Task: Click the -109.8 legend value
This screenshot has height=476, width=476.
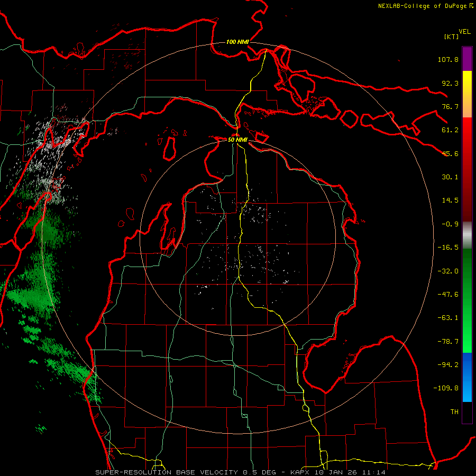Action: click(446, 388)
